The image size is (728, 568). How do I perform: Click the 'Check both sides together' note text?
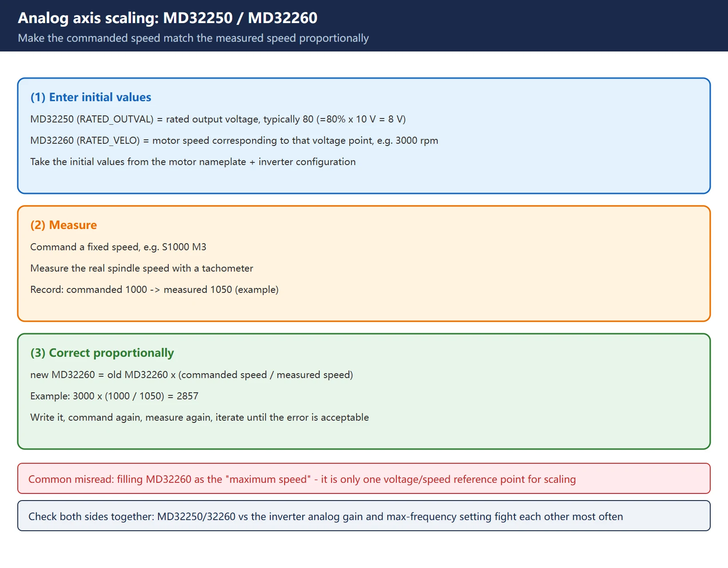[x=325, y=517]
